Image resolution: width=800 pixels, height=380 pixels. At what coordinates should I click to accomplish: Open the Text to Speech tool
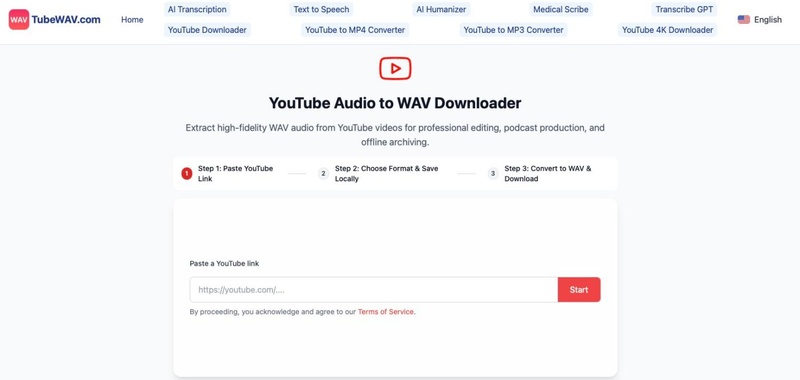point(321,9)
